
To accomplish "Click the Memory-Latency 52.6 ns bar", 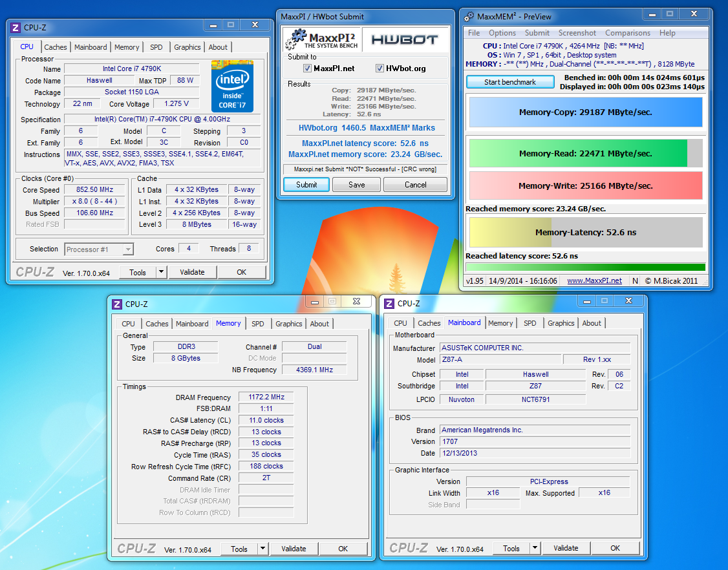I will pyautogui.click(x=586, y=232).
